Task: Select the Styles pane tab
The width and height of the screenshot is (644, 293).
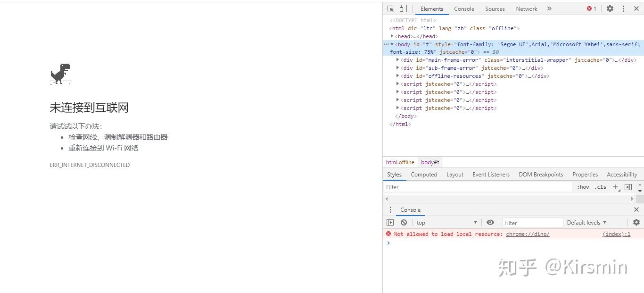Action: pos(394,175)
